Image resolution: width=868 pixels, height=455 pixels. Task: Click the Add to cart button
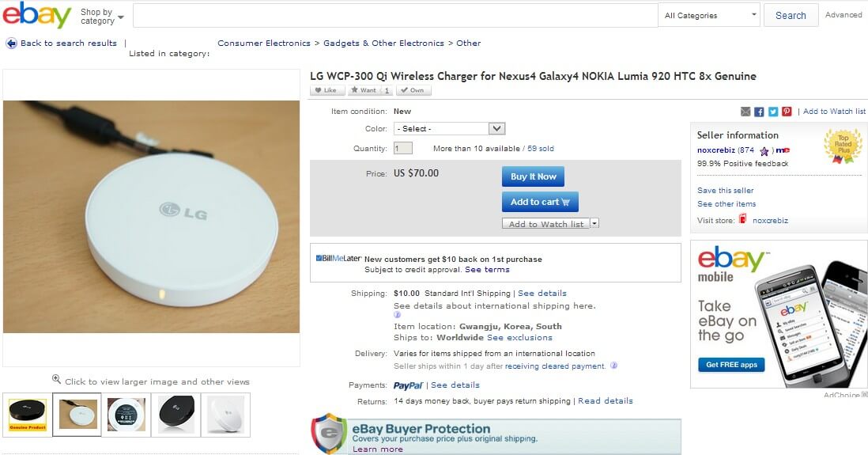[x=540, y=202]
